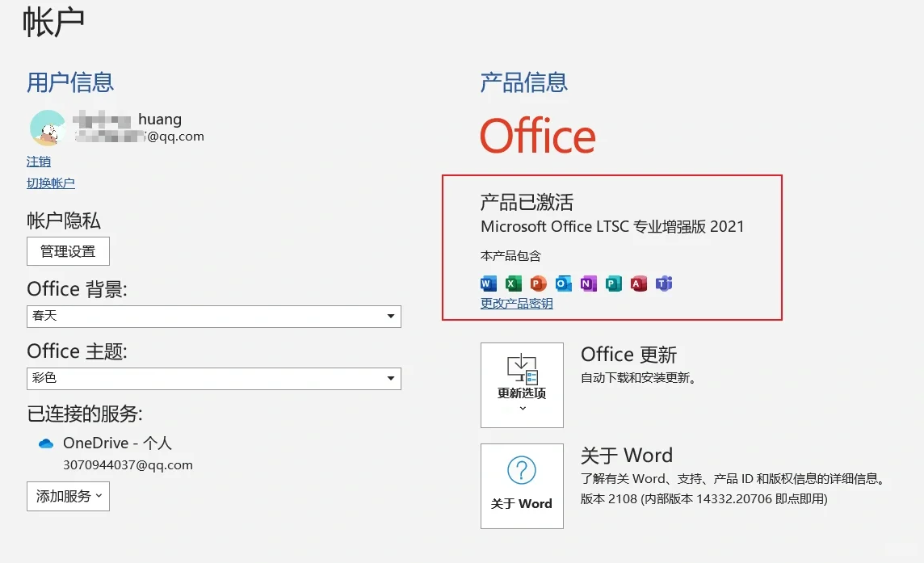
Task: Click the 管理设置 button
Action: click(69, 251)
